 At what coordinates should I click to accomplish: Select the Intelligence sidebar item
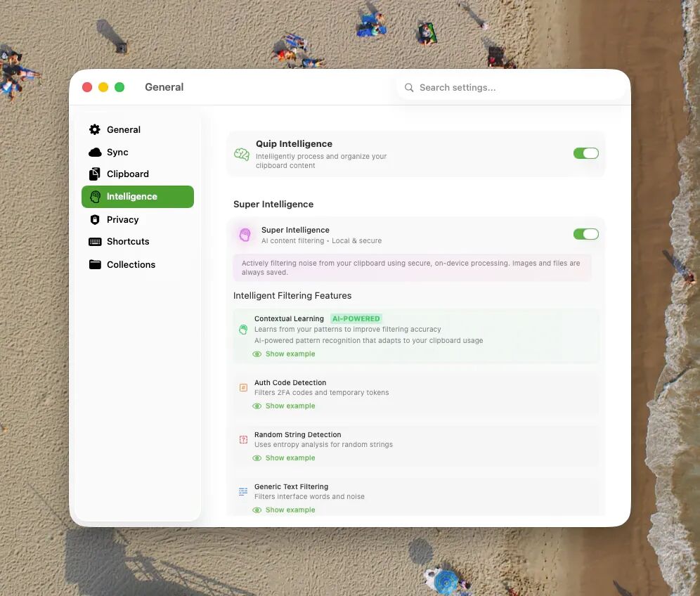click(x=138, y=196)
